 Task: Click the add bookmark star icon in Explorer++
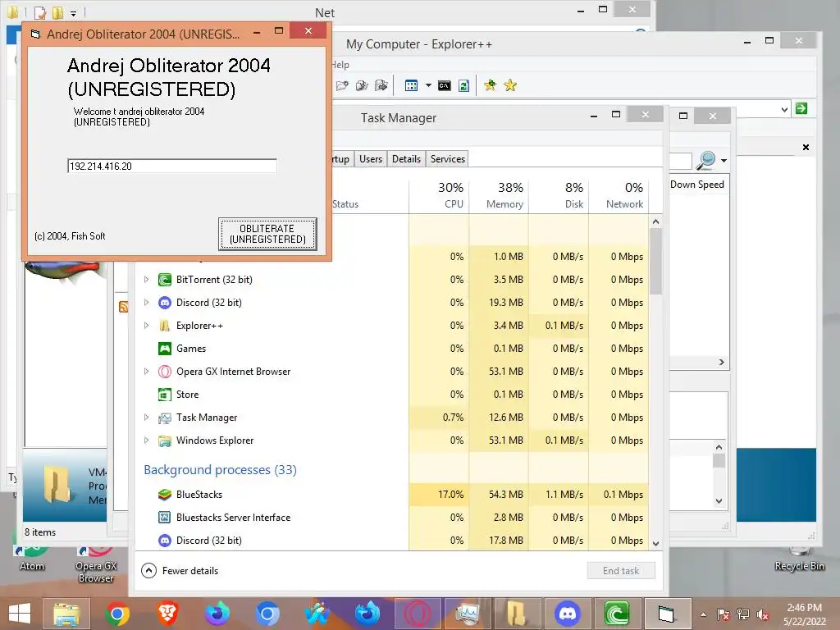point(490,85)
